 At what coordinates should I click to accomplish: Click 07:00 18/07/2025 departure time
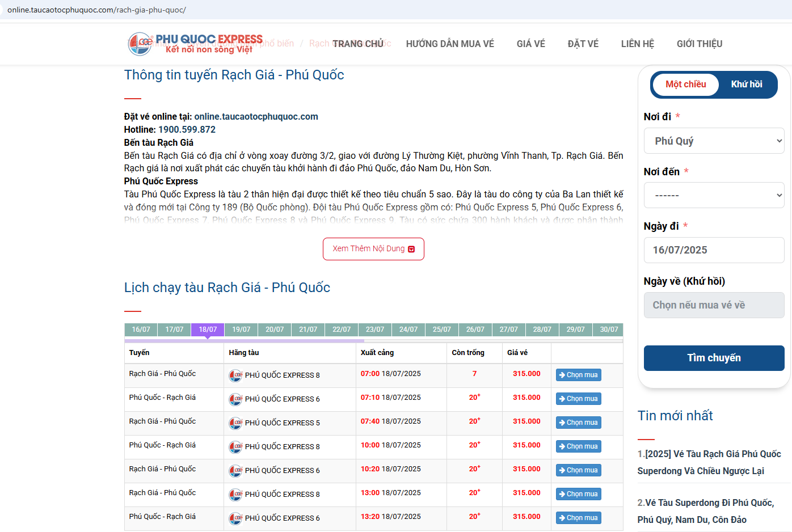pyautogui.click(x=391, y=374)
